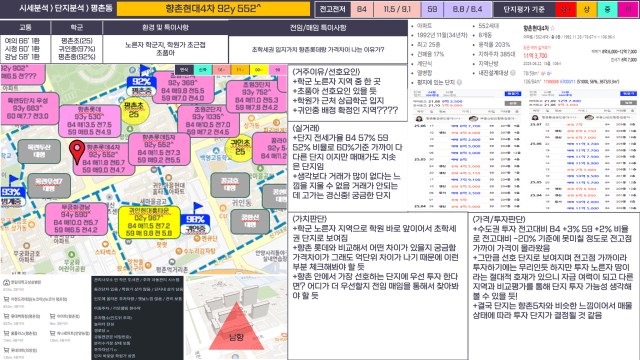Click the 최고 25층 bullet item

click(x=428, y=44)
